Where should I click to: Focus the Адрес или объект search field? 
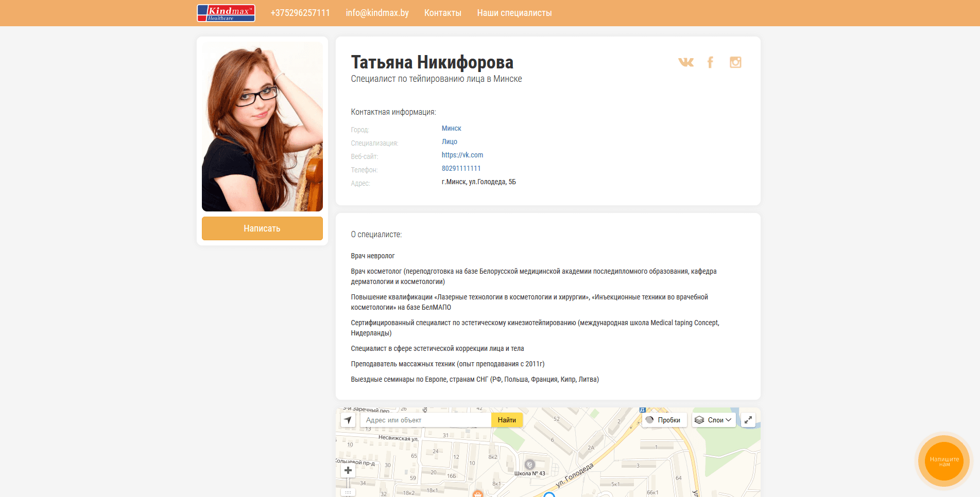425,420
